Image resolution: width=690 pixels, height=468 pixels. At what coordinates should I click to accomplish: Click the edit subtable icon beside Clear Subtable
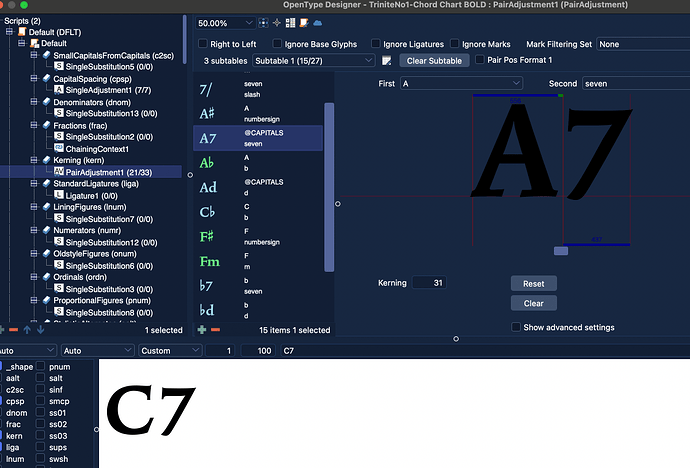click(386, 61)
